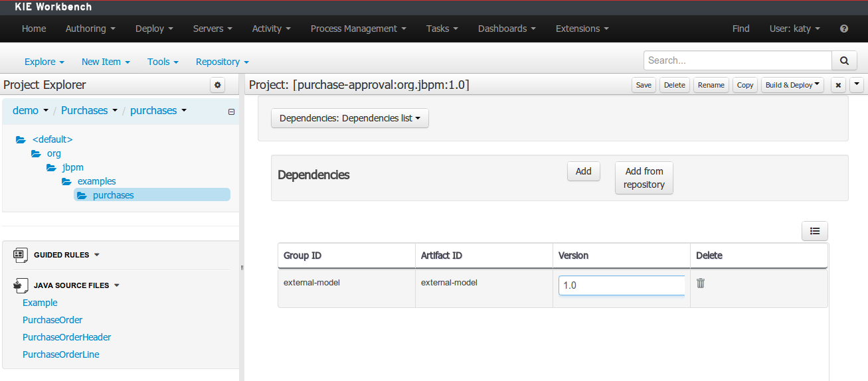Click into the Version input field
The height and width of the screenshot is (381, 868).
pos(622,285)
